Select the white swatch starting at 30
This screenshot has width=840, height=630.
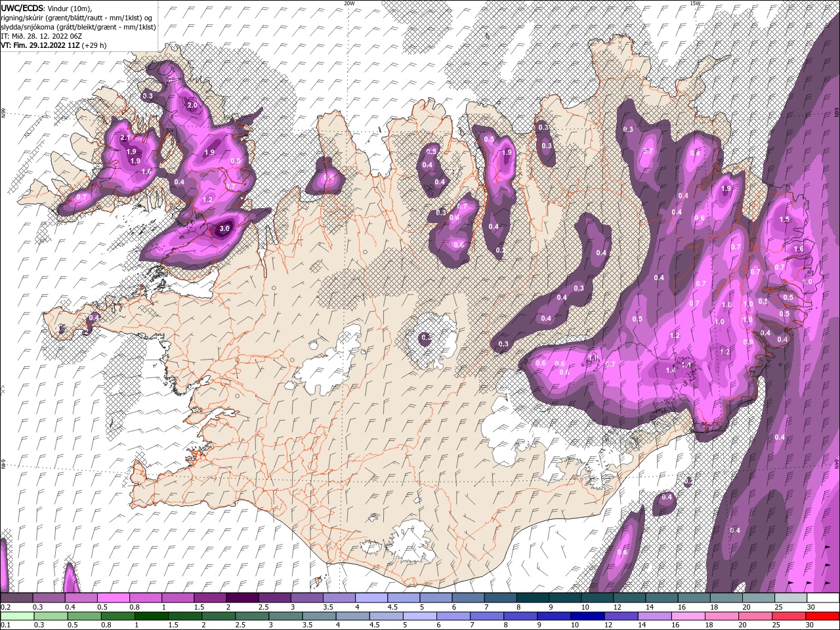click(823, 598)
